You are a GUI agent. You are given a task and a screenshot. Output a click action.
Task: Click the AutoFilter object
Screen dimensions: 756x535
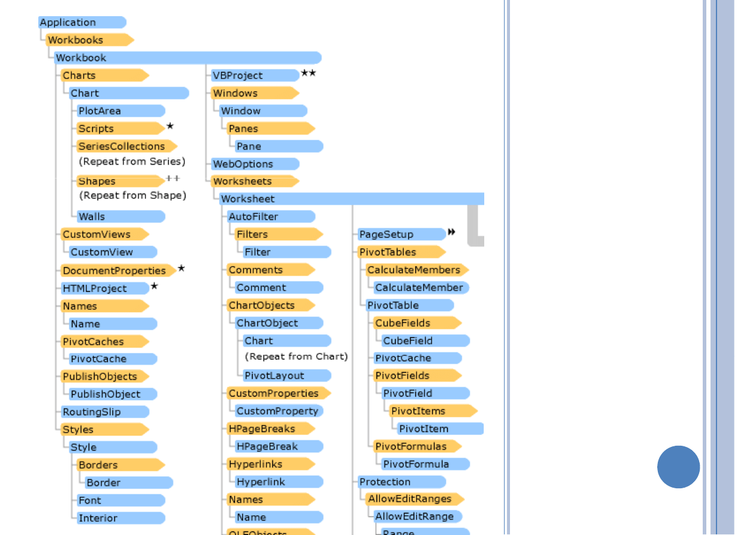tap(271, 217)
